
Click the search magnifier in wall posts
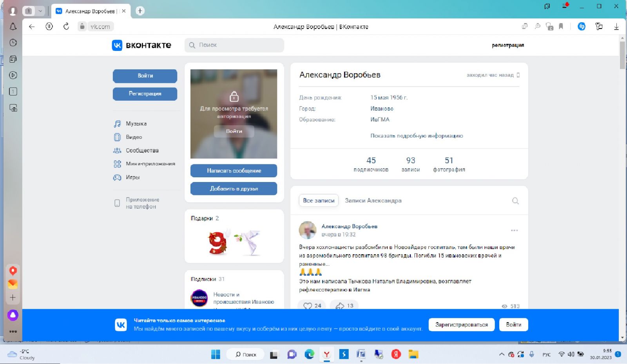pyautogui.click(x=515, y=201)
